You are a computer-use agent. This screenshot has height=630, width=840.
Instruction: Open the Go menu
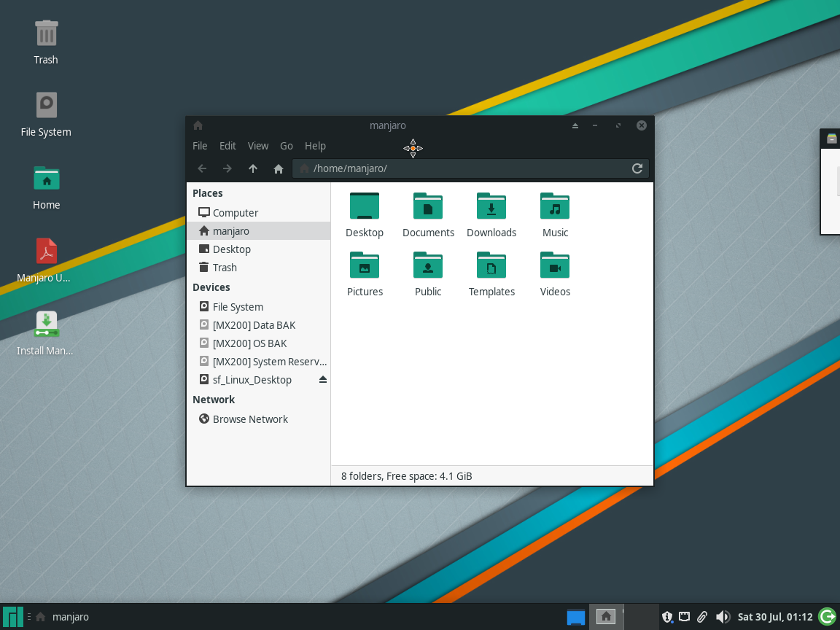287,146
